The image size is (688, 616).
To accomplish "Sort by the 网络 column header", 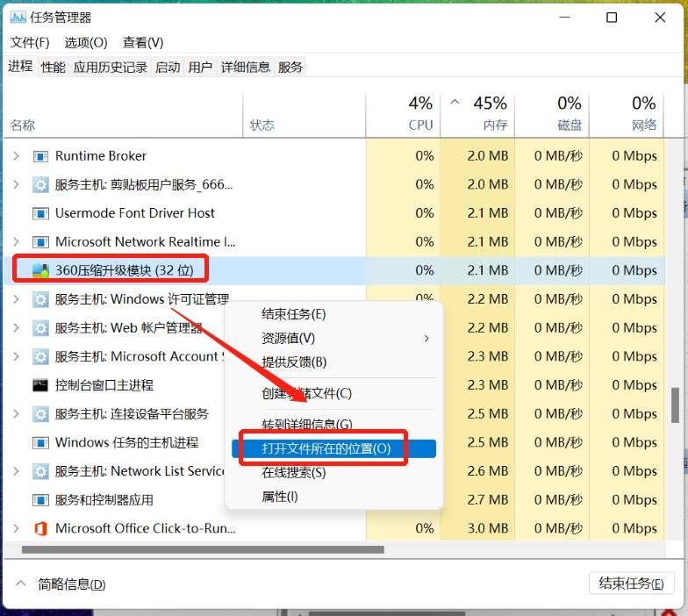I will (x=627, y=116).
